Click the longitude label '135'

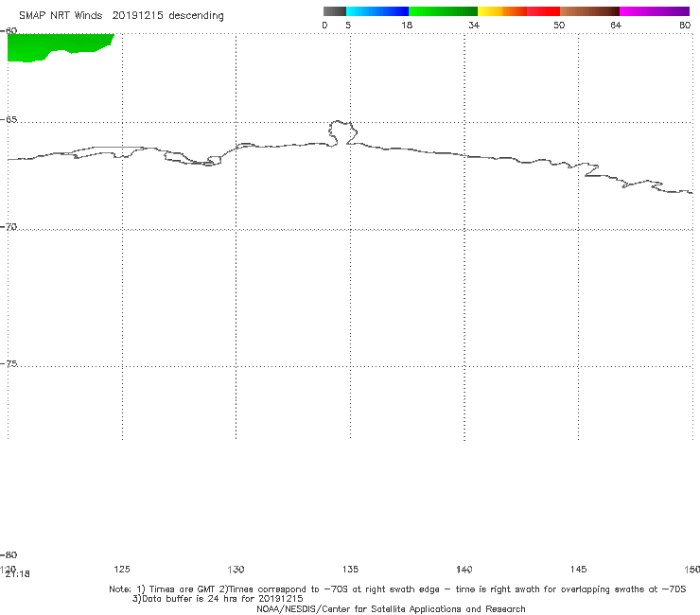click(350, 569)
